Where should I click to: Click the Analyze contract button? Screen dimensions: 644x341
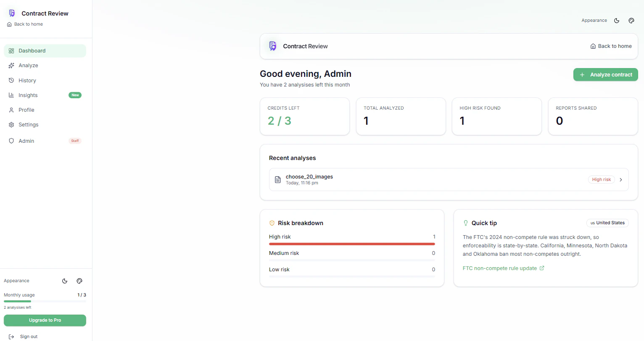pos(606,75)
